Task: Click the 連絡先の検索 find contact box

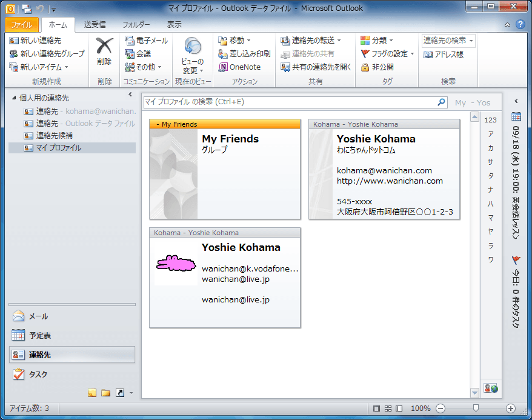Action: click(448, 41)
